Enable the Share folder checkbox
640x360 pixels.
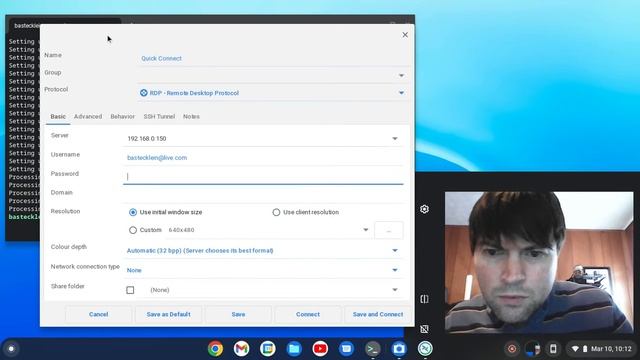[130, 290]
